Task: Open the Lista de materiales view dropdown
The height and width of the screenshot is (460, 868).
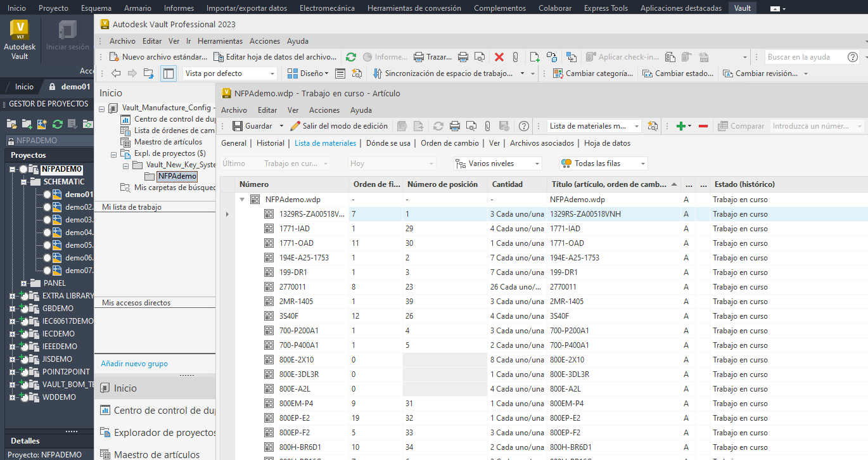Action: pyautogui.click(x=594, y=126)
